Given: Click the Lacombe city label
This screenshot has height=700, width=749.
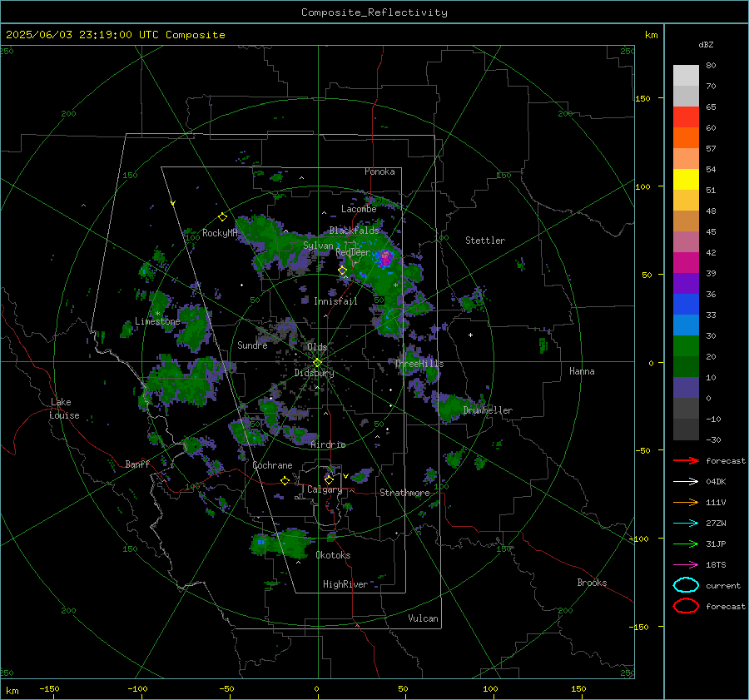Looking at the screenshot, I should pos(359,209).
